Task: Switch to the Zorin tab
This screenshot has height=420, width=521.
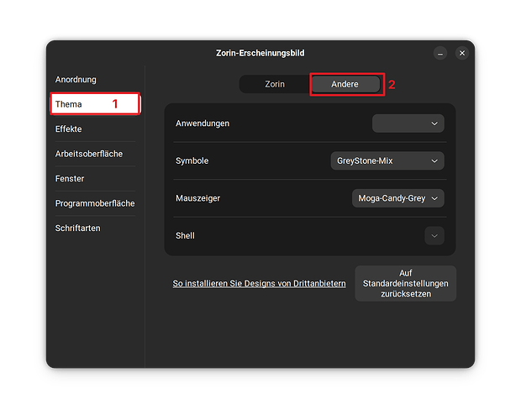Action: tap(275, 84)
